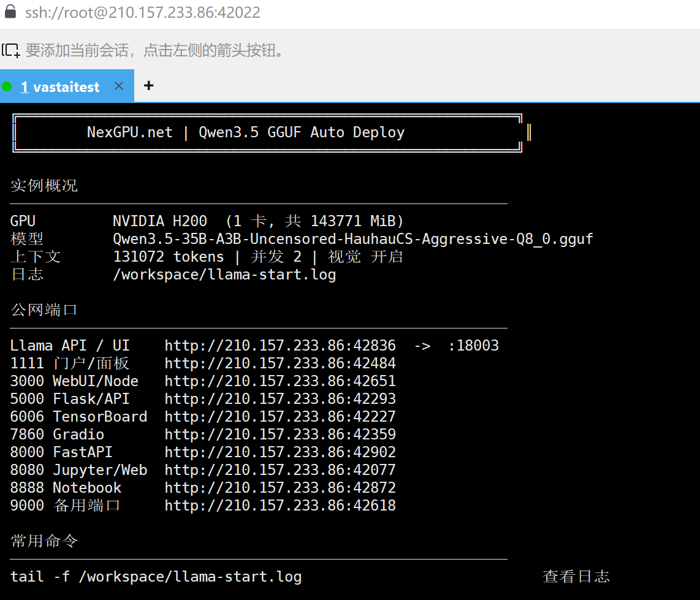Open a new session tab with plus
Viewport: 700px width, 600px height.
[149, 85]
